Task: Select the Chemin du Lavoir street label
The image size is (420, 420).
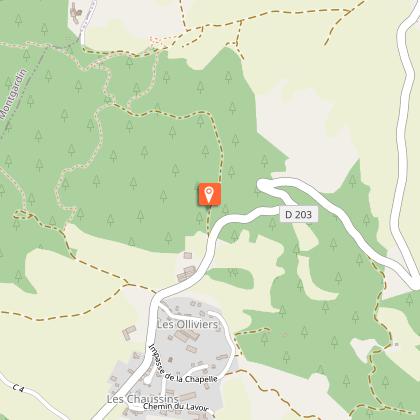Action: (x=175, y=407)
